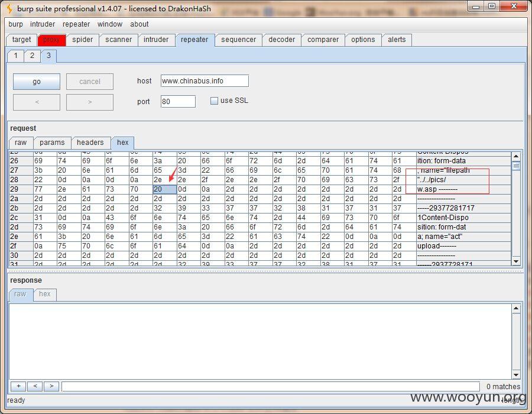
Task: Close the Burp Suite window
Action: coord(514,7)
